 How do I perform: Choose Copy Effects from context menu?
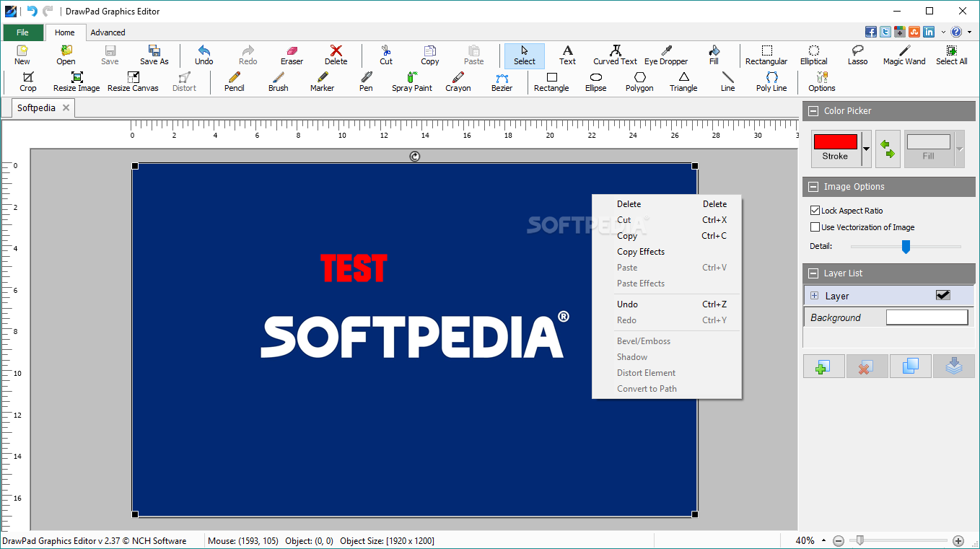pos(640,252)
